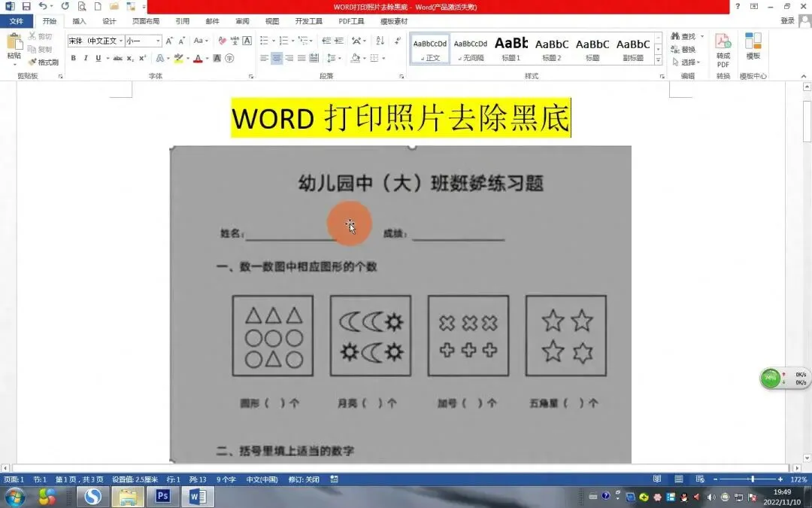Create a new blank document icon

97,6
